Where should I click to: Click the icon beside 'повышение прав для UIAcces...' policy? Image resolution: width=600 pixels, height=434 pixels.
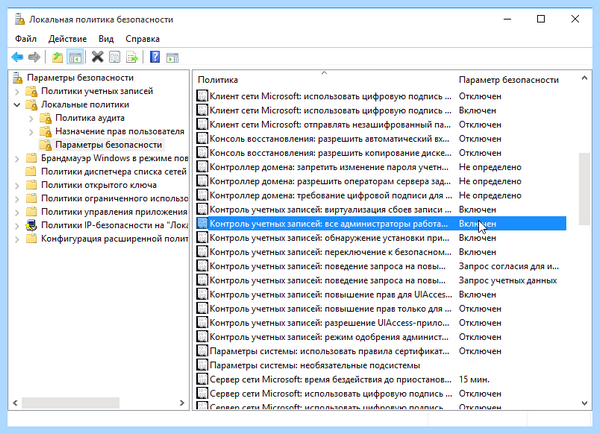coord(202,294)
